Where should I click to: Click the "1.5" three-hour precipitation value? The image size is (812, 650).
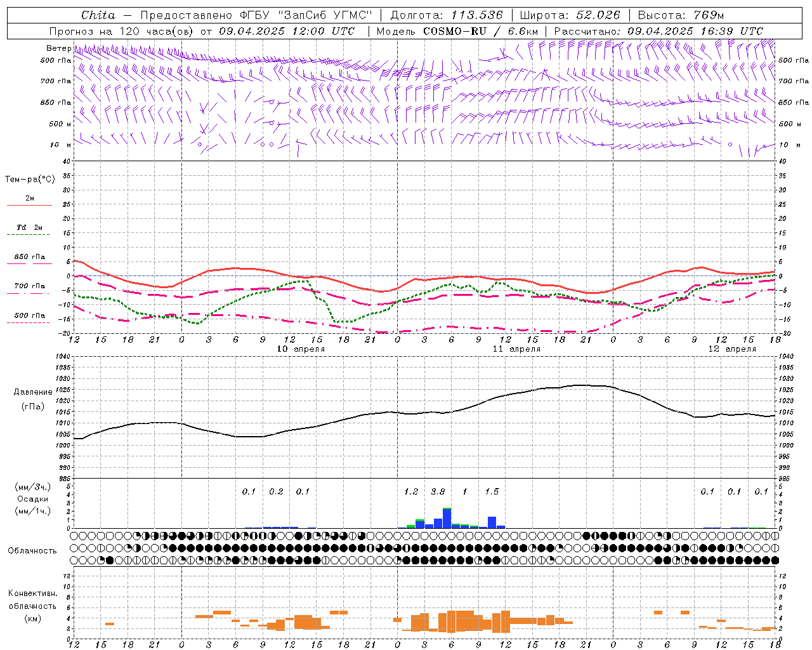pos(492,491)
